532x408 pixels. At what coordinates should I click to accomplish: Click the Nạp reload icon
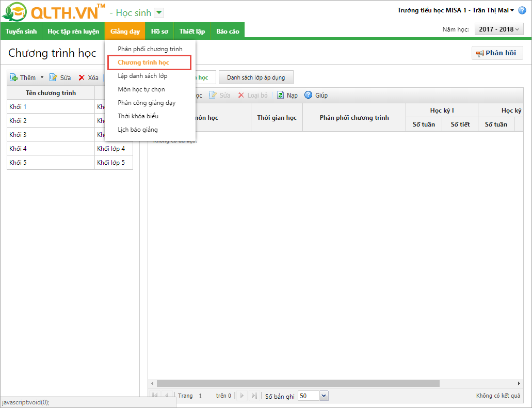(280, 95)
